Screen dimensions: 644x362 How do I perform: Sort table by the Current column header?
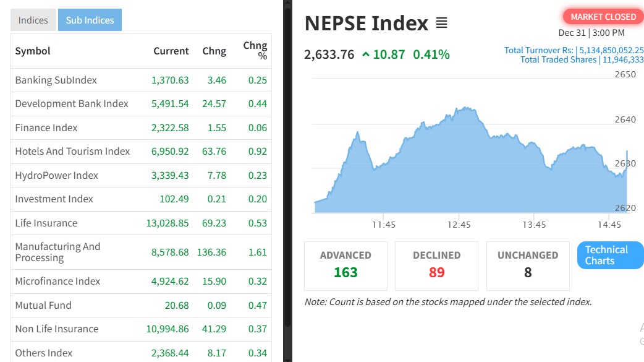click(x=171, y=51)
